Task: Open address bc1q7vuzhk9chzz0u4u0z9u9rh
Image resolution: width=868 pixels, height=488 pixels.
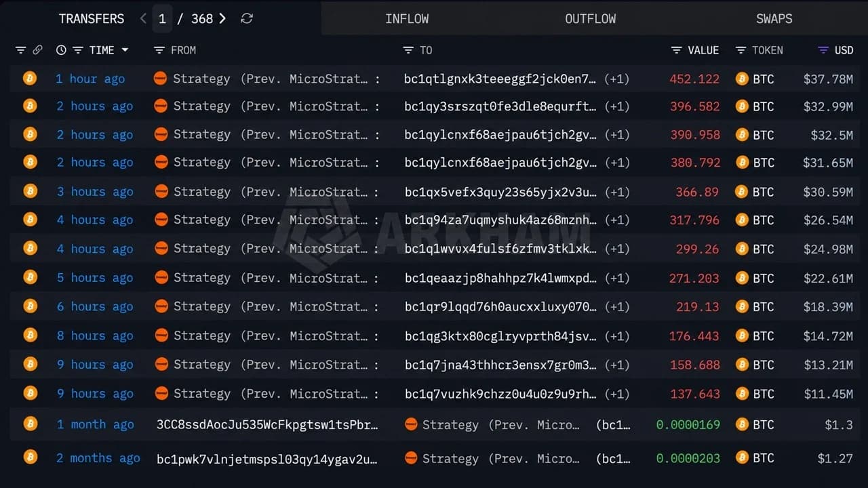Action: tap(500, 394)
